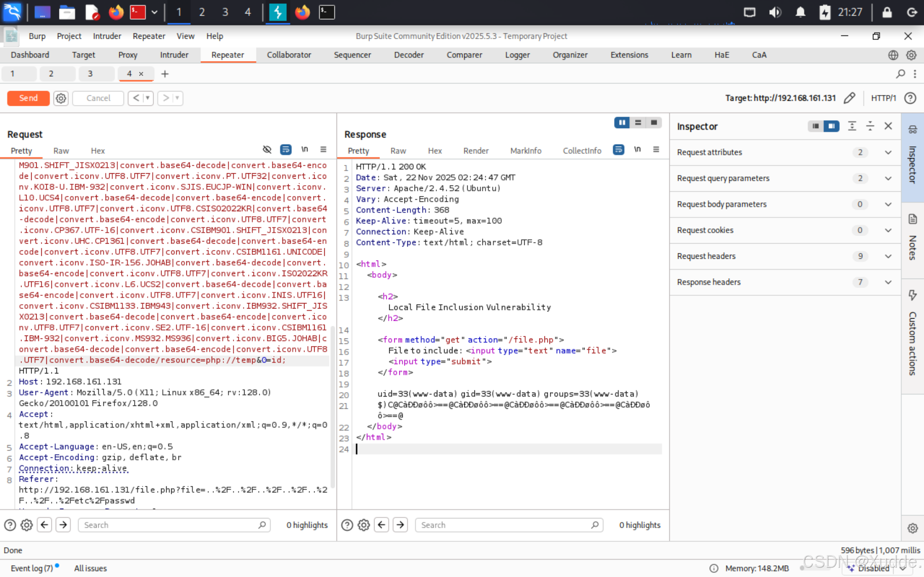Toggle line wrap in Response panel
The height and width of the screenshot is (577, 924).
[618, 149]
